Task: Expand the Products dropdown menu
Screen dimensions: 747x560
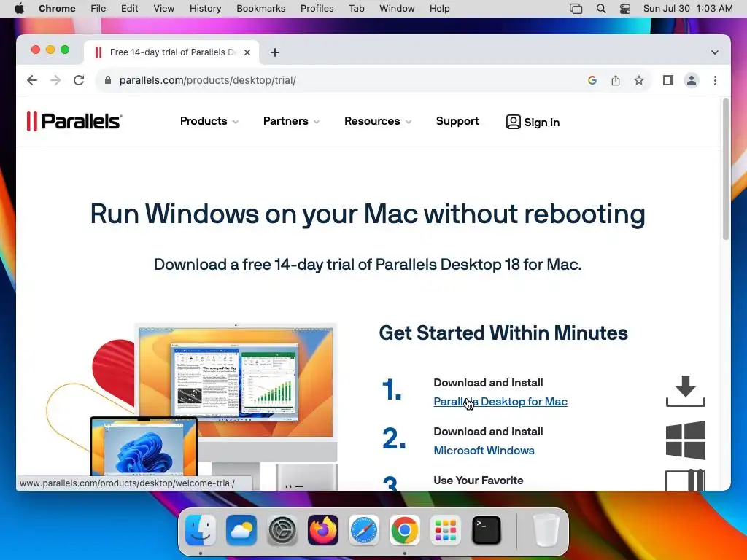Action: [209, 121]
